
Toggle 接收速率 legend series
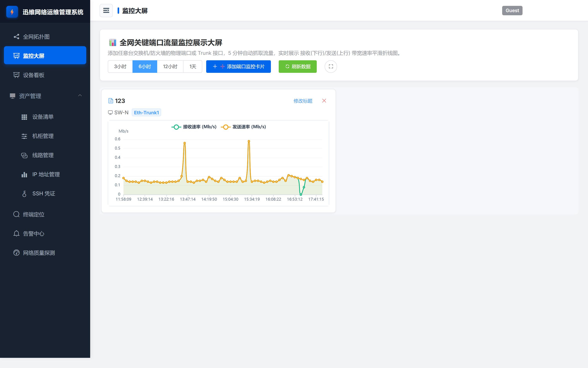194,127
